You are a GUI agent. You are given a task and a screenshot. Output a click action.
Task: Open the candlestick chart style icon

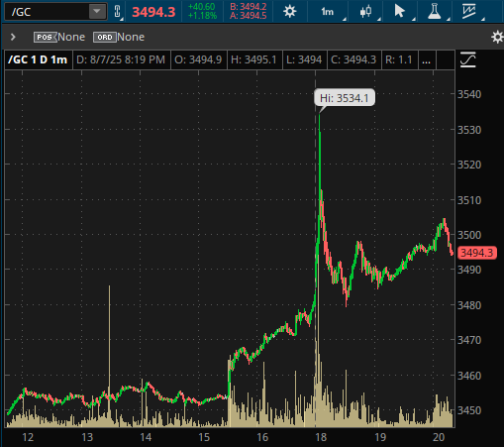coord(365,12)
